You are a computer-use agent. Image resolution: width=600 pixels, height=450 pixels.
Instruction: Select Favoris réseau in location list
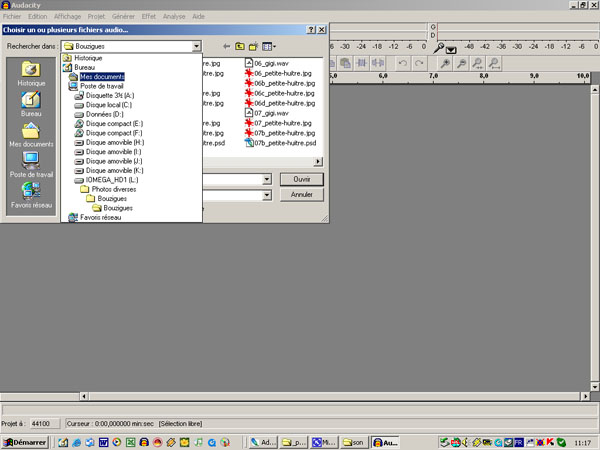click(x=100, y=217)
